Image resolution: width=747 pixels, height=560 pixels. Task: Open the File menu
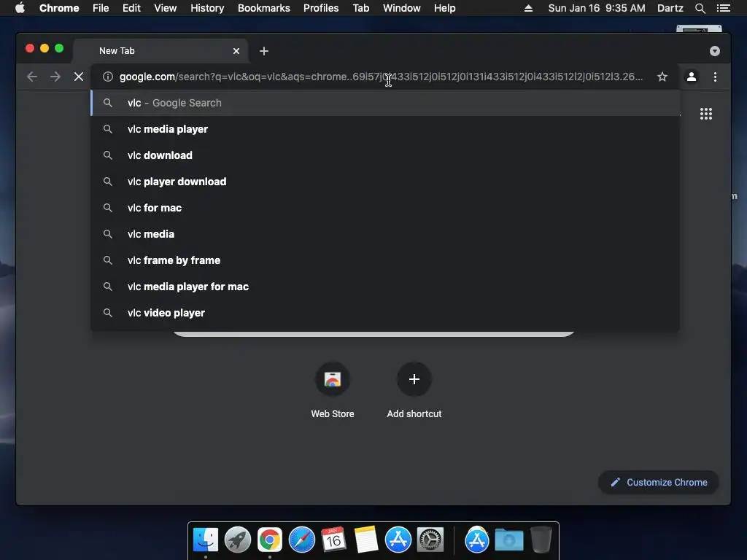(x=101, y=8)
